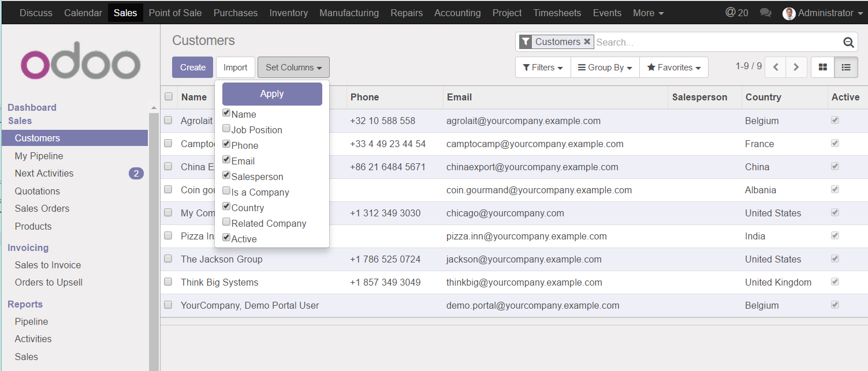Click the search magnifier icon
868x371 pixels.
coord(848,42)
